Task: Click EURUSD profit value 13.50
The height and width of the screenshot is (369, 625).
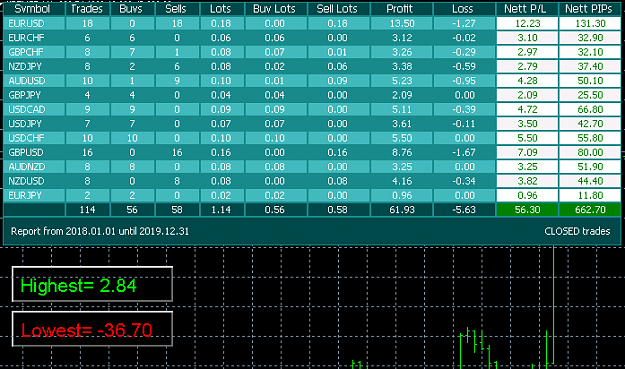Action: pyautogui.click(x=401, y=23)
